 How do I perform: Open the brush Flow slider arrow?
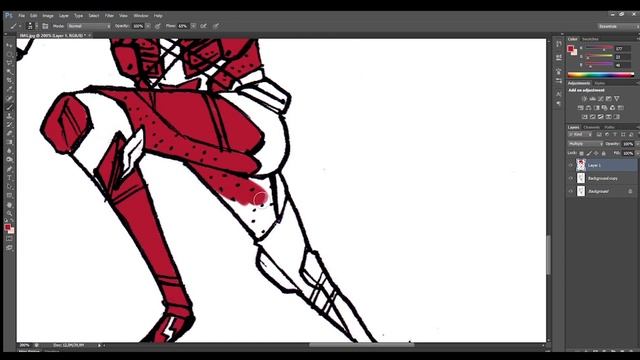click(x=193, y=26)
